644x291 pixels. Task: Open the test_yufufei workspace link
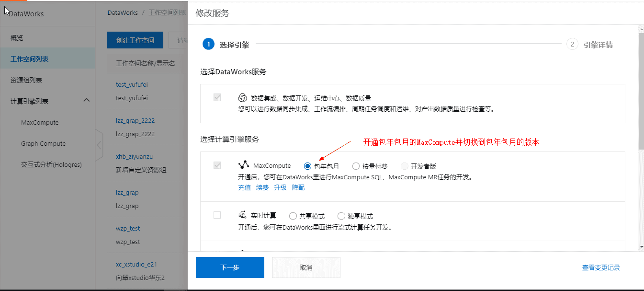coord(132,84)
